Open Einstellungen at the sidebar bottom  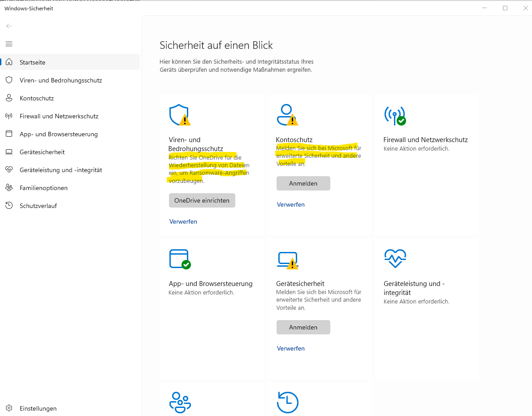[x=38, y=408]
